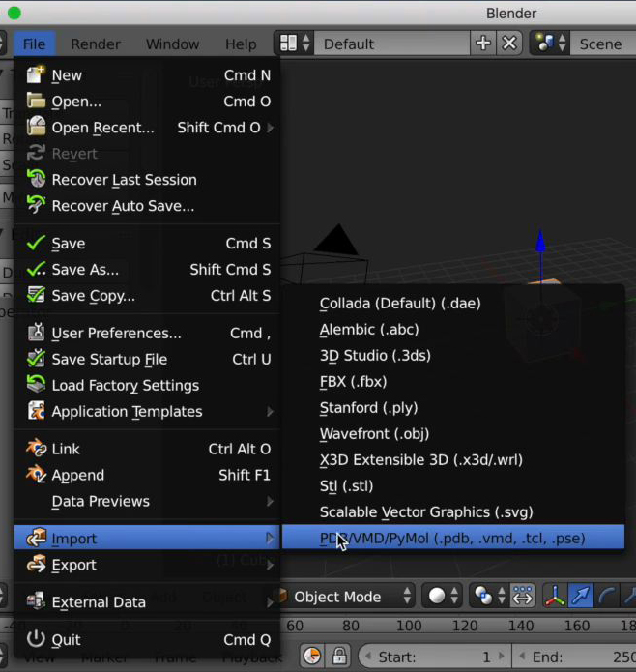This screenshot has height=672, width=636.
Task: Choose New from File menu
Action: (147, 75)
